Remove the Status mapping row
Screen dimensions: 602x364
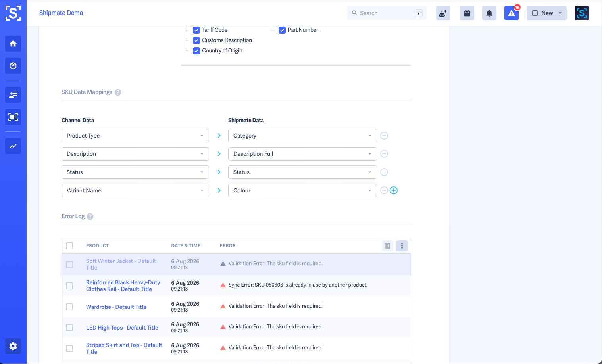tap(384, 172)
